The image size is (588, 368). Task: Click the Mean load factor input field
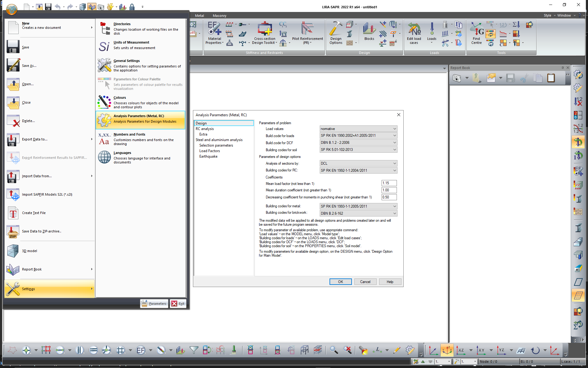coord(389,183)
